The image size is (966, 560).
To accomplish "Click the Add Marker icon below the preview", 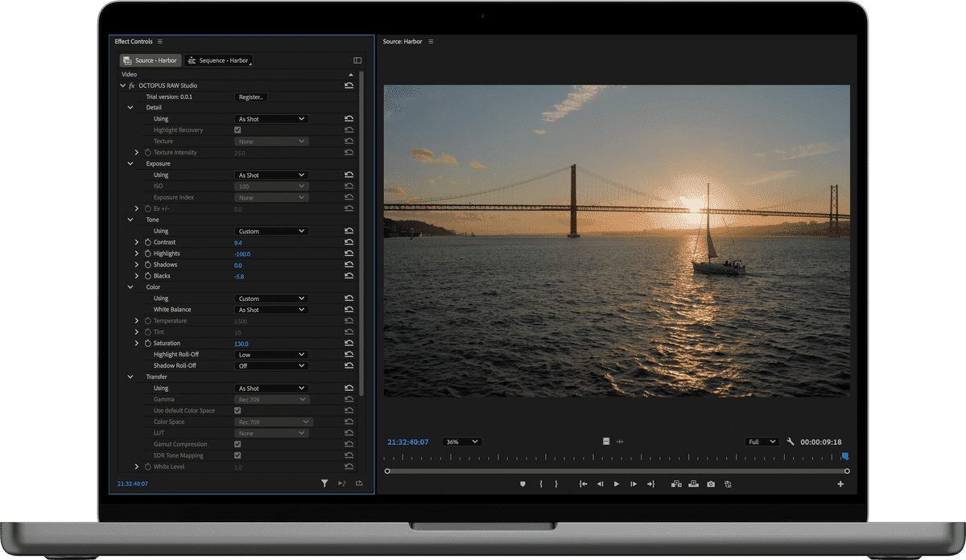I will tap(523, 484).
